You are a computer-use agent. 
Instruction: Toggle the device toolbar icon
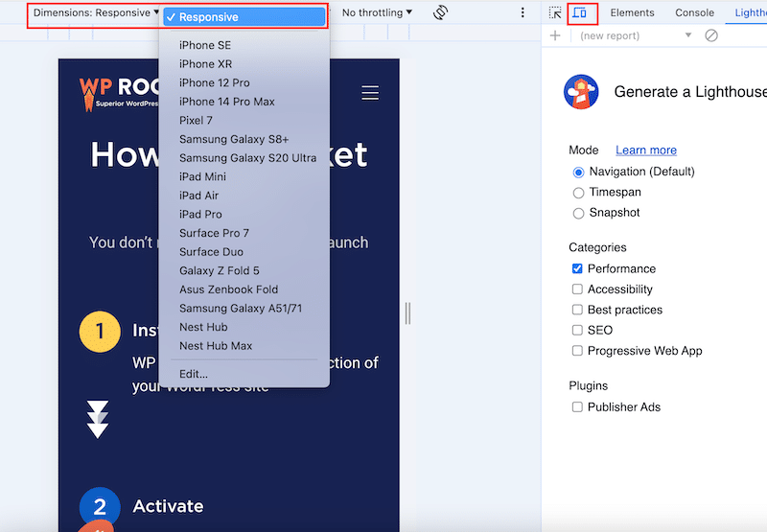[x=580, y=12]
